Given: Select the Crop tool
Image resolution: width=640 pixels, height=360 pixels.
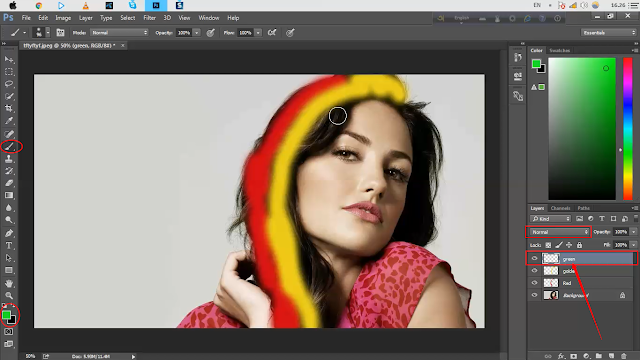Looking at the screenshot, I should [x=9, y=108].
